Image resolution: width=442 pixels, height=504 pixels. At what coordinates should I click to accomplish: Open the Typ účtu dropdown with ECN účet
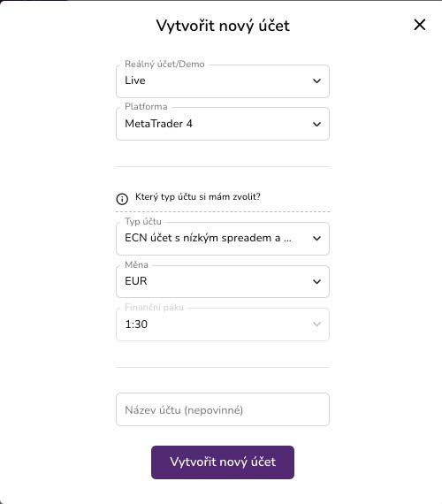point(223,239)
